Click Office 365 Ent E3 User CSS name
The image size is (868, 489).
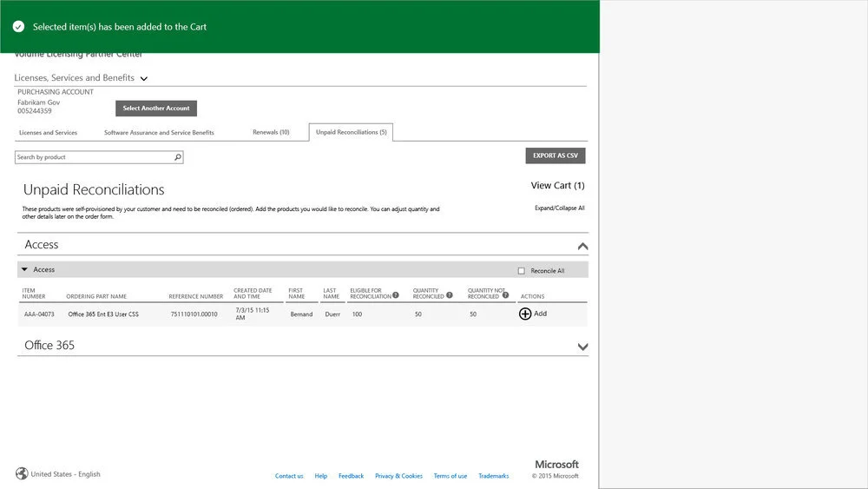coord(103,314)
